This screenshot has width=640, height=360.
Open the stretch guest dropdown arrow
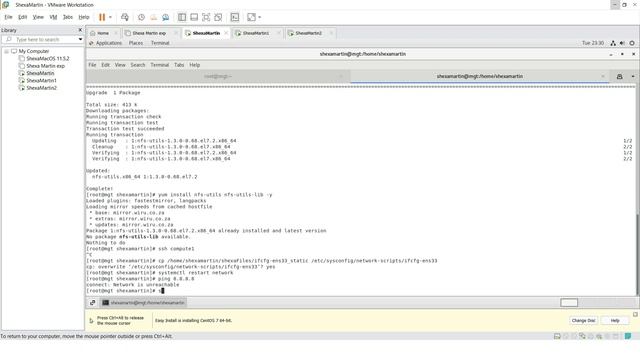(x=260, y=17)
